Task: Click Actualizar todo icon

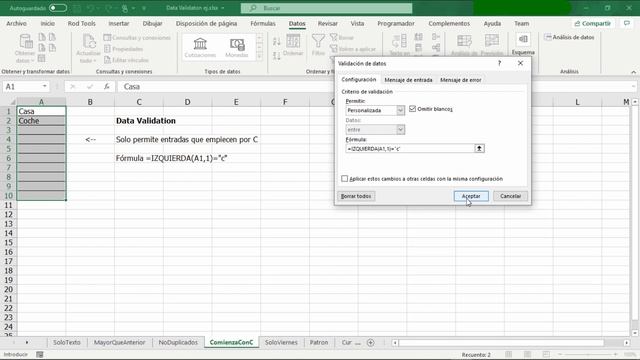Action: pos(88,48)
